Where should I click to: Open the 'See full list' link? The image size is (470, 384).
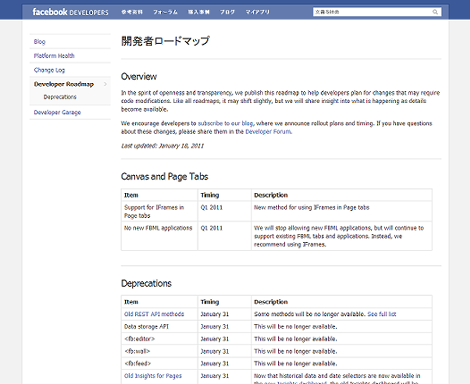(x=382, y=314)
